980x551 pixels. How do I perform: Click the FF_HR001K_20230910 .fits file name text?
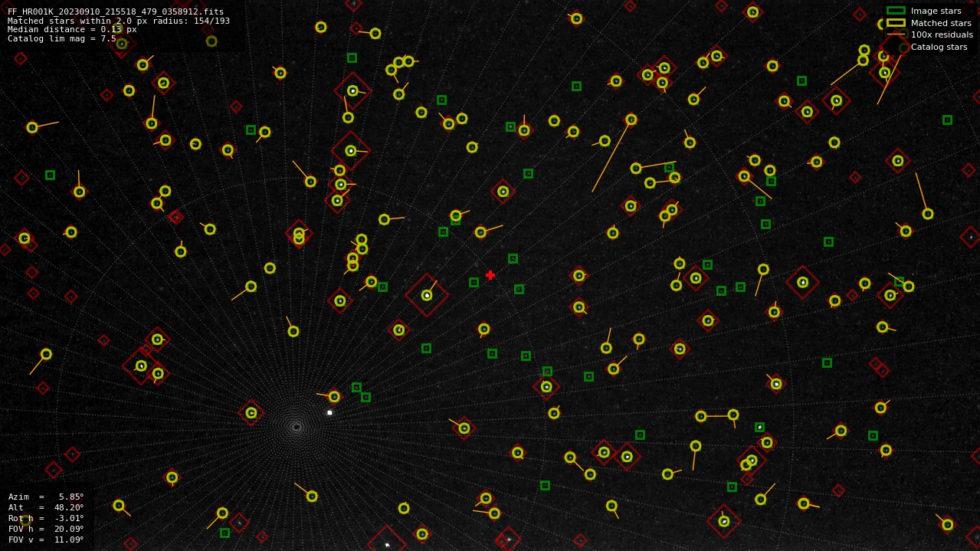coord(116,11)
